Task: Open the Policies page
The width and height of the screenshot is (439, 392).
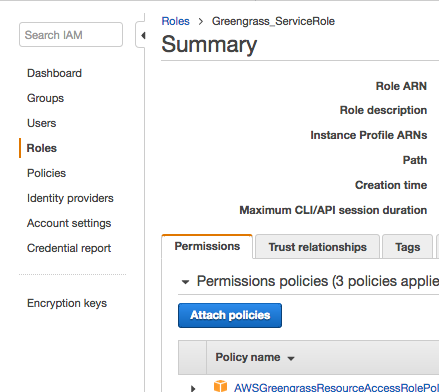Action: (x=46, y=173)
